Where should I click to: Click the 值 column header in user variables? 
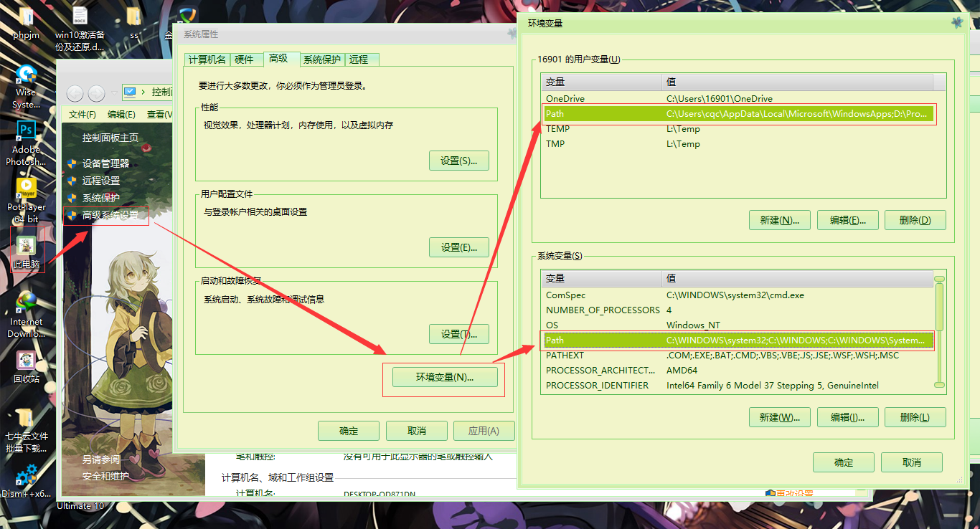click(798, 82)
